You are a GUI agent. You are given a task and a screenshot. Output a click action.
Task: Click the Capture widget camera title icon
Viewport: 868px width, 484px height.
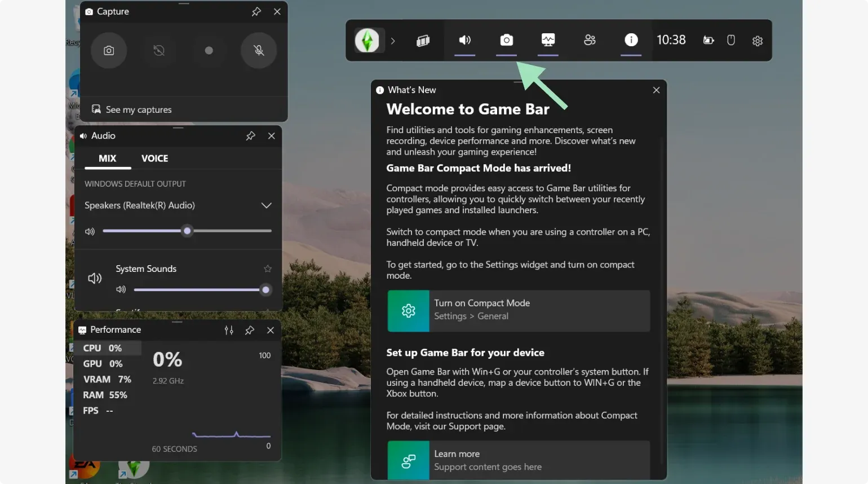pos(88,11)
